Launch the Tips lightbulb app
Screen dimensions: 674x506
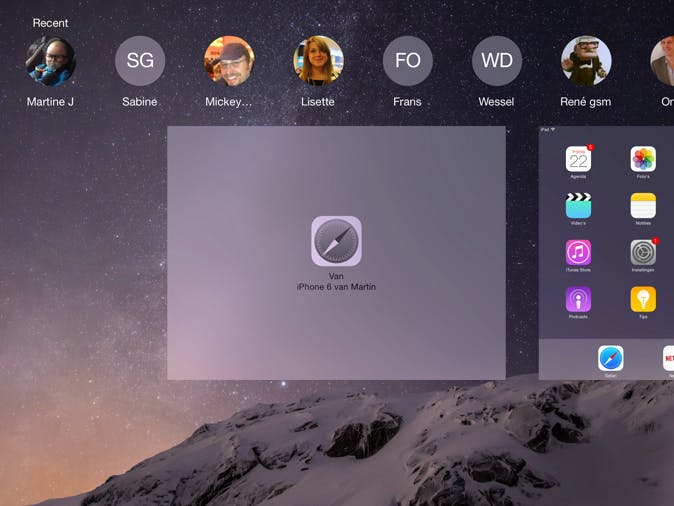point(643,299)
